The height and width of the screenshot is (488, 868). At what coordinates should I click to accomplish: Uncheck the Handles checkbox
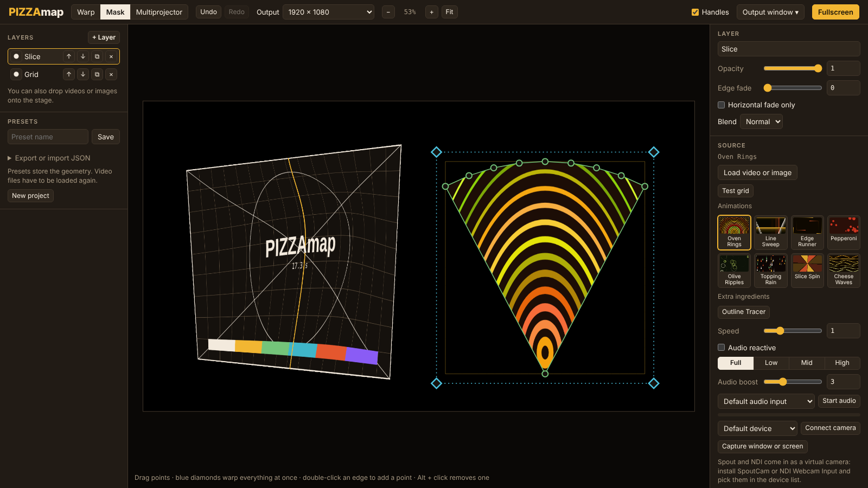click(x=695, y=12)
